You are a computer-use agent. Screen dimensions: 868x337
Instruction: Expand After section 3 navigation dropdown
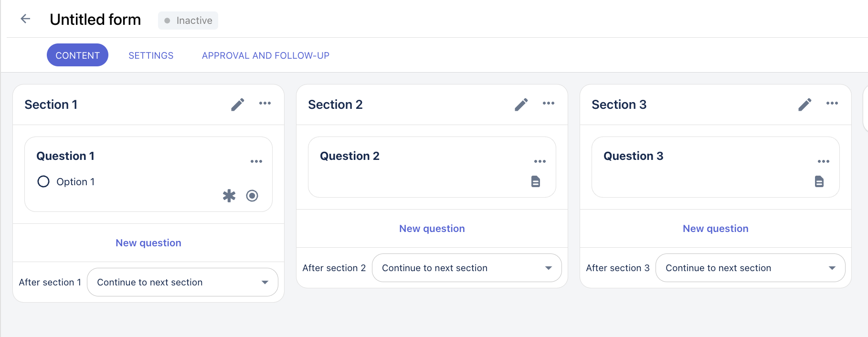750,268
